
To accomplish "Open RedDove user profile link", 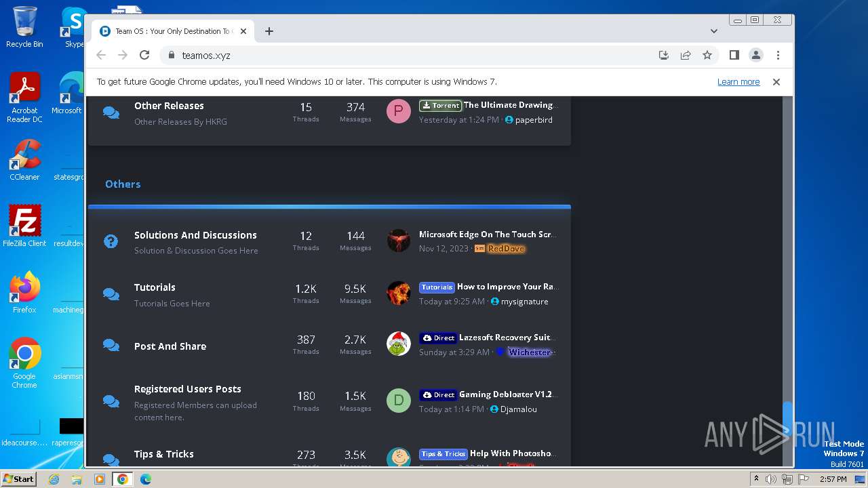I will tap(506, 249).
